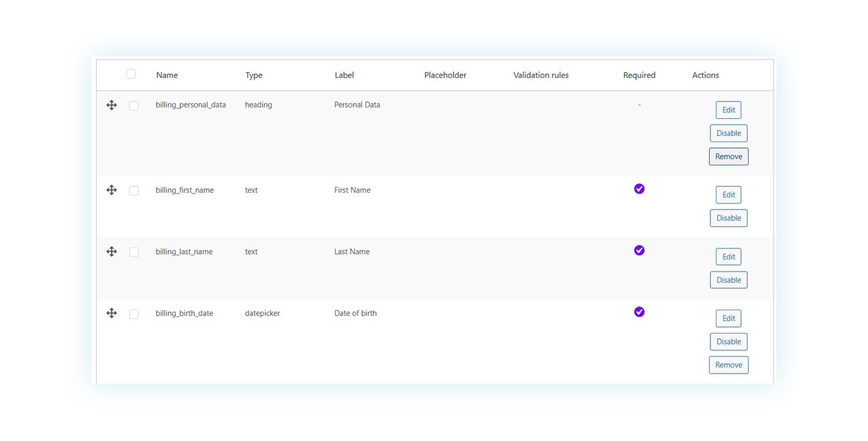Select the billing_personal_data row checkbox
Screen dimensions: 868x441
(134, 105)
